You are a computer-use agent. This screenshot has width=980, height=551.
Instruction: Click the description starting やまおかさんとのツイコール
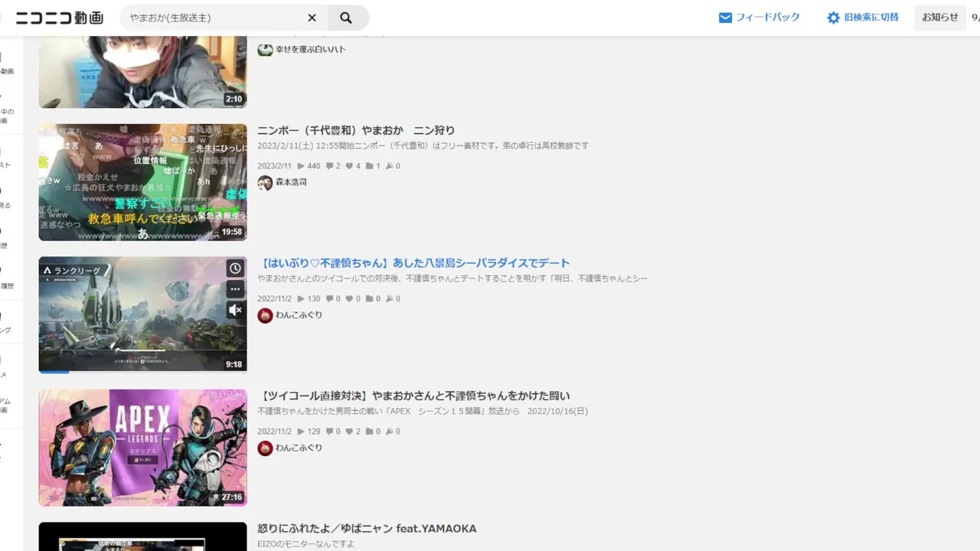(x=452, y=279)
